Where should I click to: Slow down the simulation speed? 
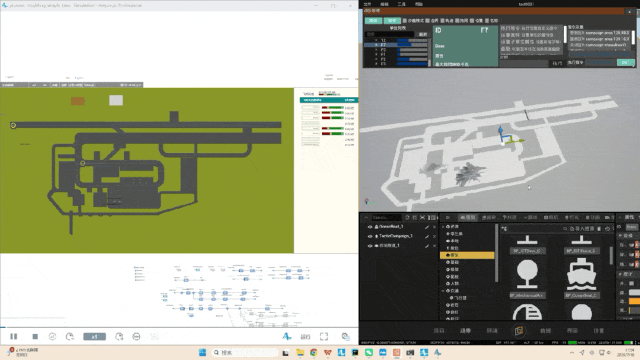click(70, 336)
